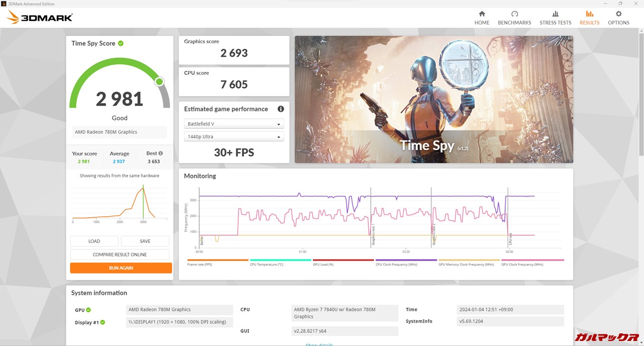Image resolution: width=644 pixels, height=346 pixels.
Task: Click Compare Result Online button
Action: pyautogui.click(x=120, y=254)
